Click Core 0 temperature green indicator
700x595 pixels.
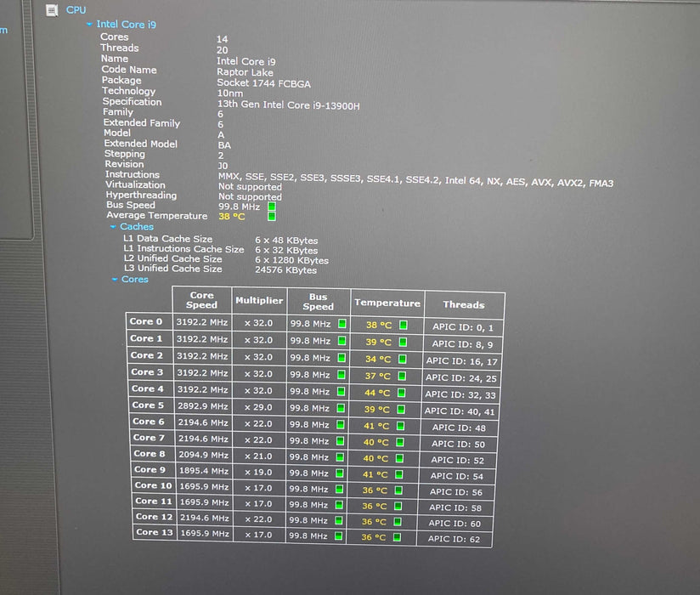[x=404, y=325]
